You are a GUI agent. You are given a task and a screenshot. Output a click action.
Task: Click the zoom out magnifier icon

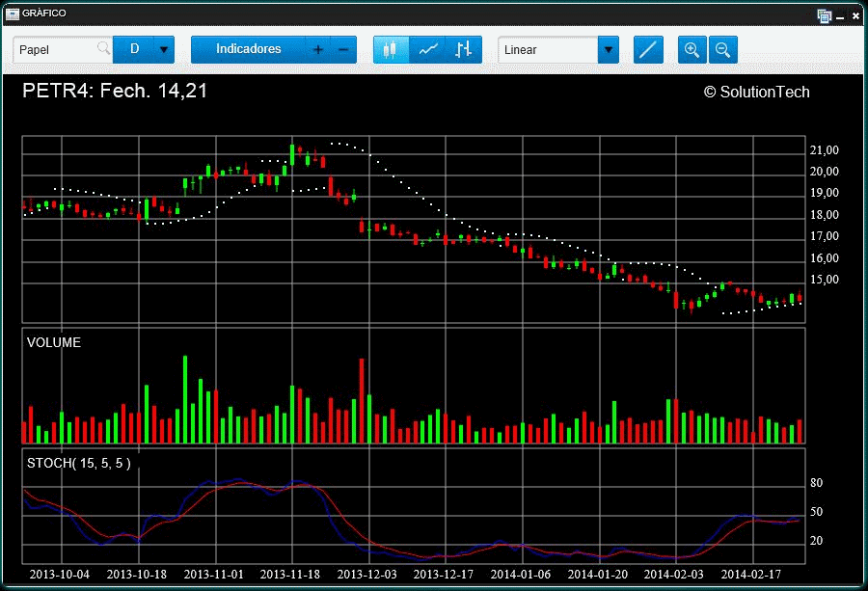click(x=723, y=50)
